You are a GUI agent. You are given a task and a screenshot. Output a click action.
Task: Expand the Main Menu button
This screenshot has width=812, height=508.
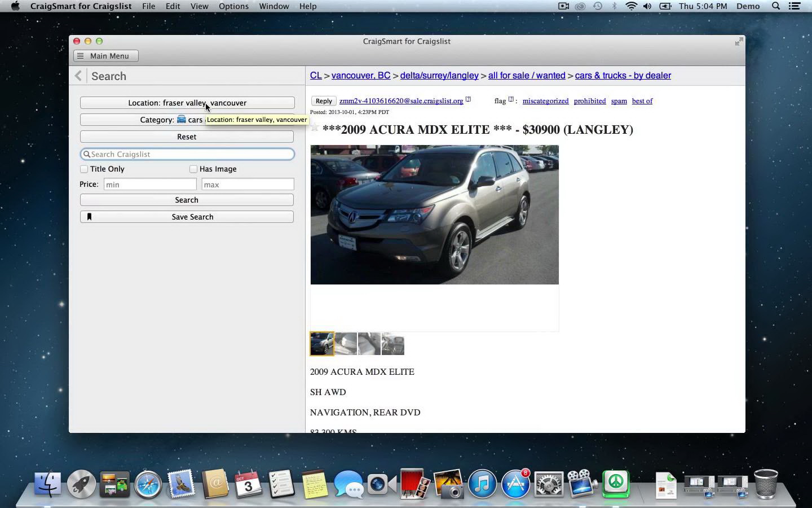click(105, 56)
